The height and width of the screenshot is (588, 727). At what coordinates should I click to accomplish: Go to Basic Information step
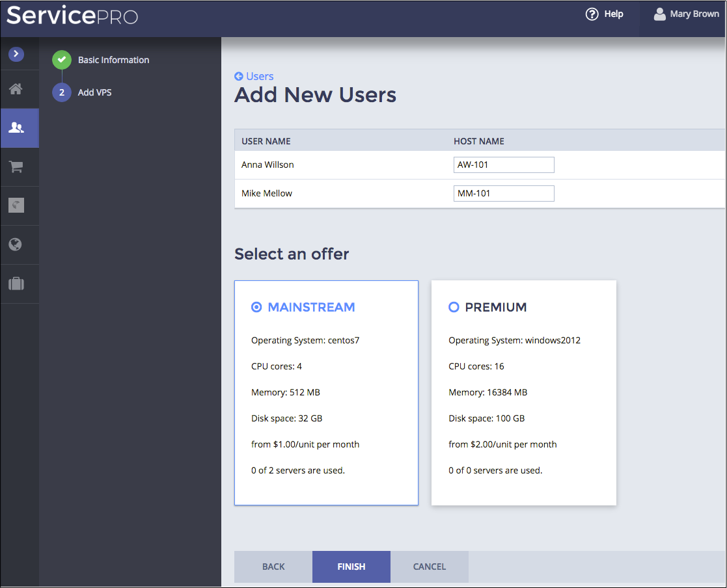coord(113,60)
